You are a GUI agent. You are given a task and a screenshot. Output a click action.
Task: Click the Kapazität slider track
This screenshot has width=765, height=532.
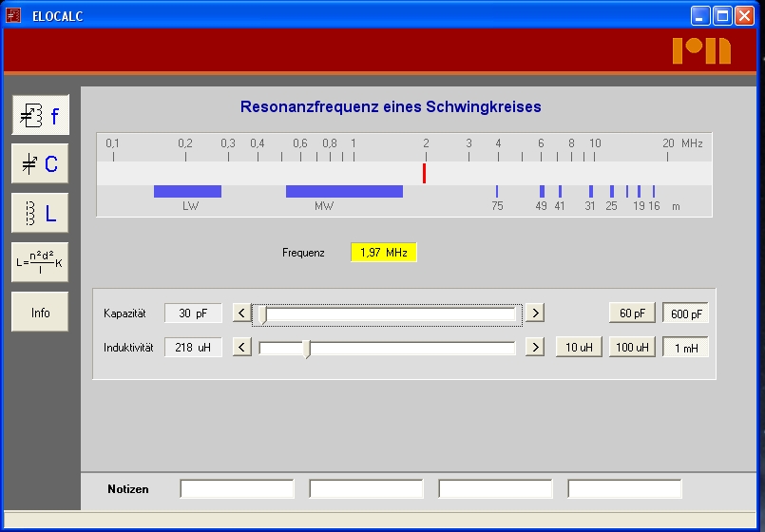[x=399, y=313]
